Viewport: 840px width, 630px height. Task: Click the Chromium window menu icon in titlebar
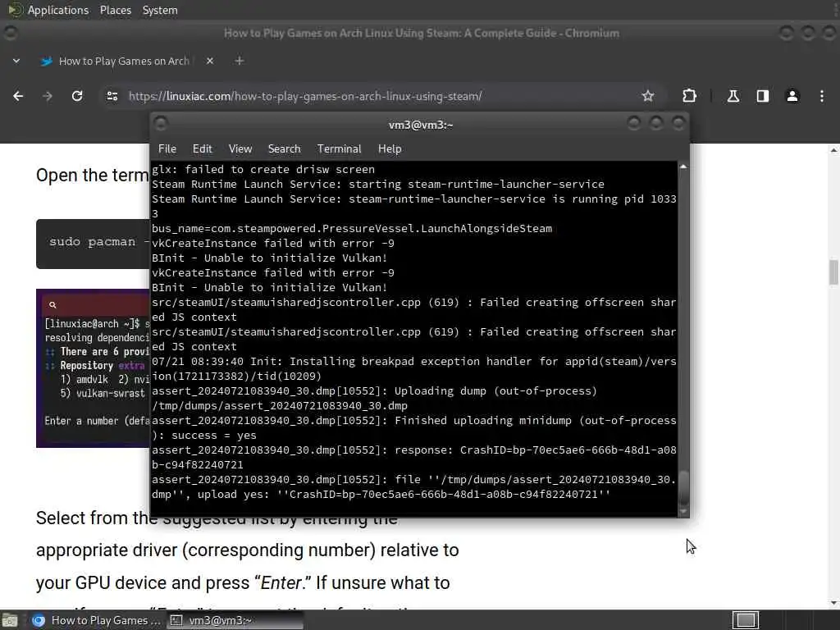10,33
